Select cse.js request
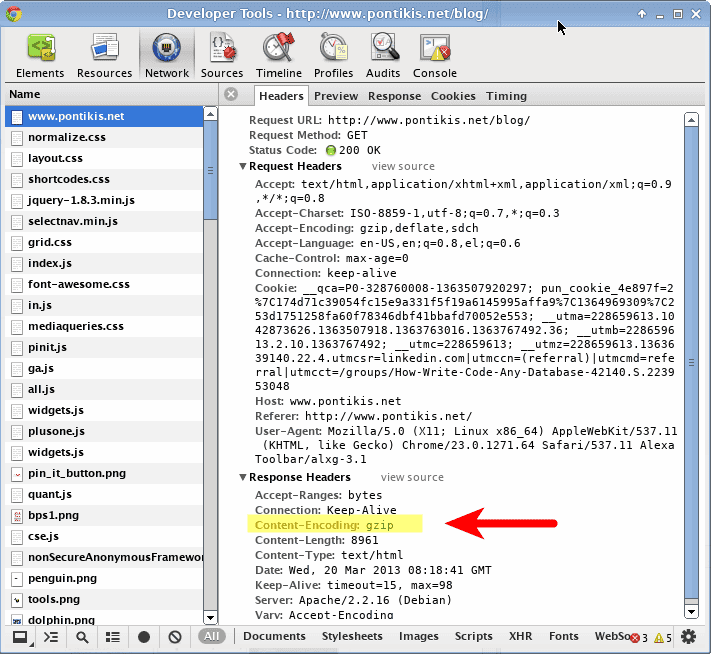The height and width of the screenshot is (654, 712). click(x=104, y=536)
